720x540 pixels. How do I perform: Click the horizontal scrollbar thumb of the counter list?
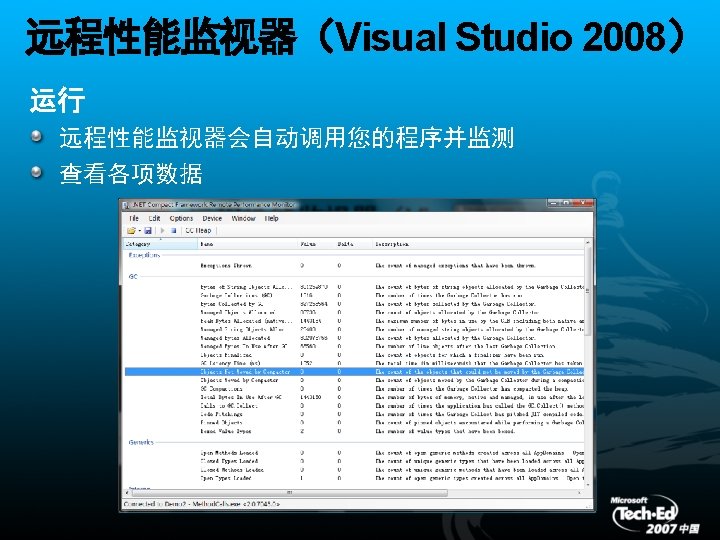[x=289, y=493]
